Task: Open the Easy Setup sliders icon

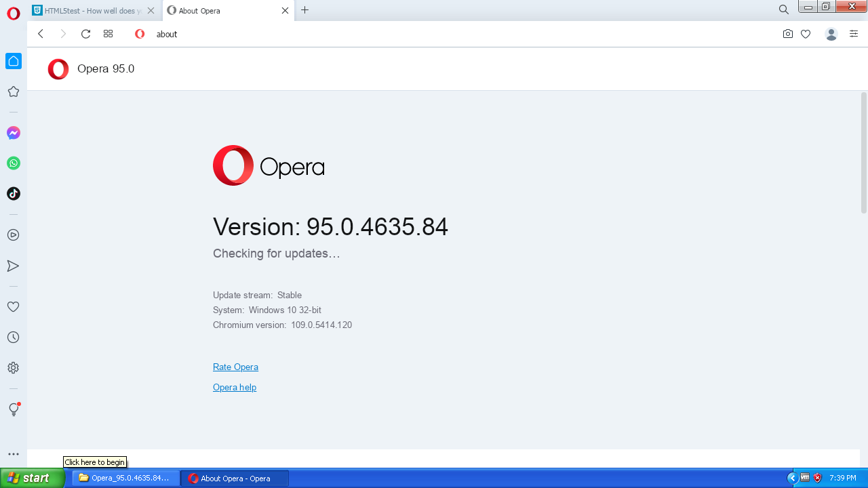Action: [x=854, y=34]
